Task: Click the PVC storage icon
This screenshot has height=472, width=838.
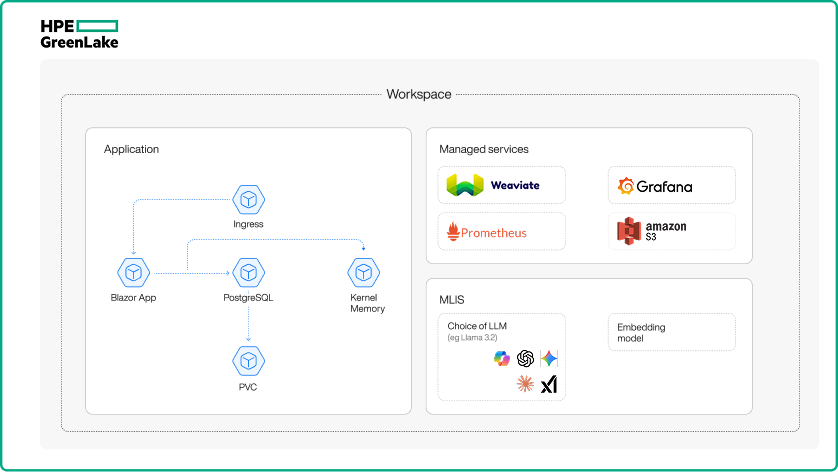Action: [x=248, y=359]
